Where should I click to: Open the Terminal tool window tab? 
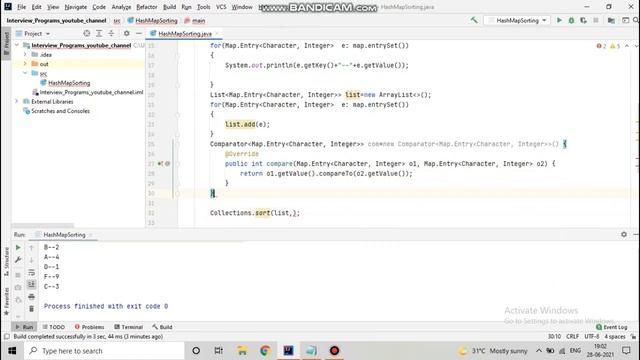tap(129, 327)
